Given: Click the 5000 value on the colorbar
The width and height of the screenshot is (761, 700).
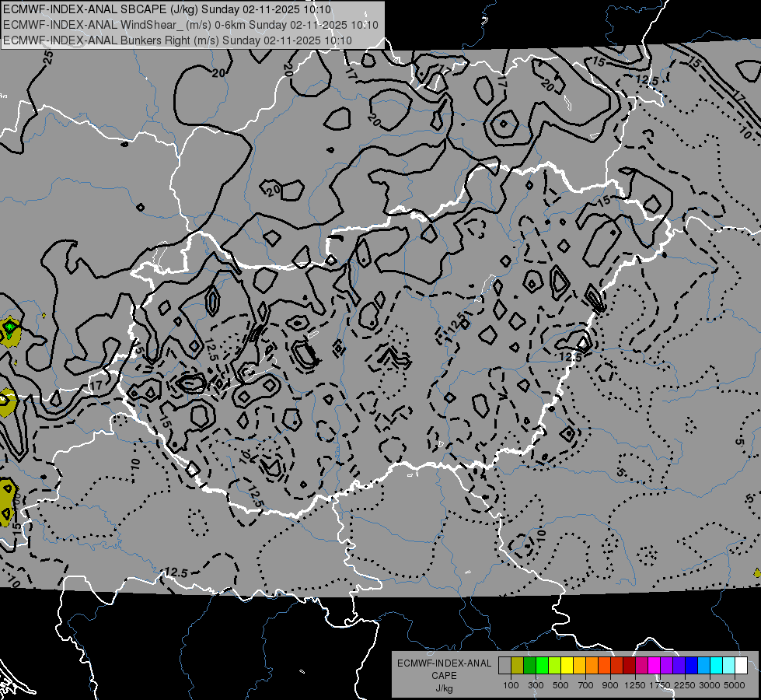Looking at the screenshot, I should coord(735,685).
